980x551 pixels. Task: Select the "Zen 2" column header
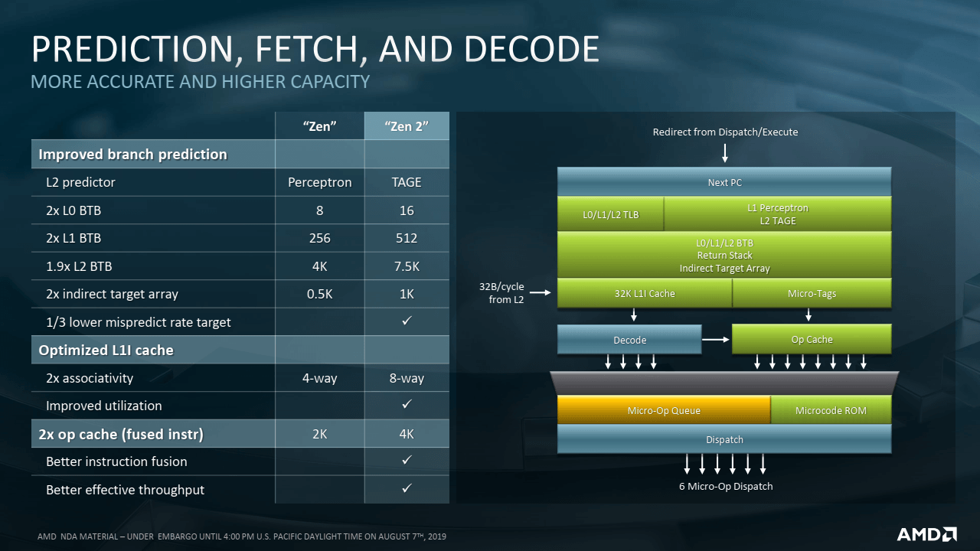pyautogui.click(x=407, y=126)
